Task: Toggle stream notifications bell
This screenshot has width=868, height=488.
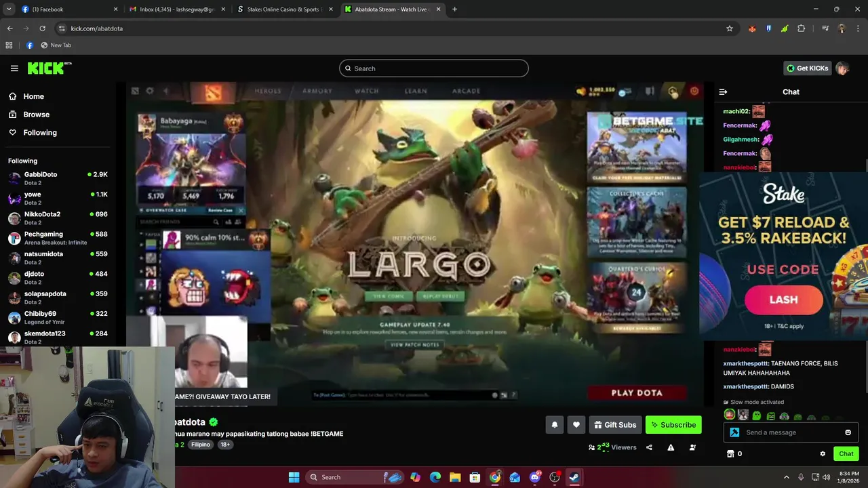Action: coord(554,425)
